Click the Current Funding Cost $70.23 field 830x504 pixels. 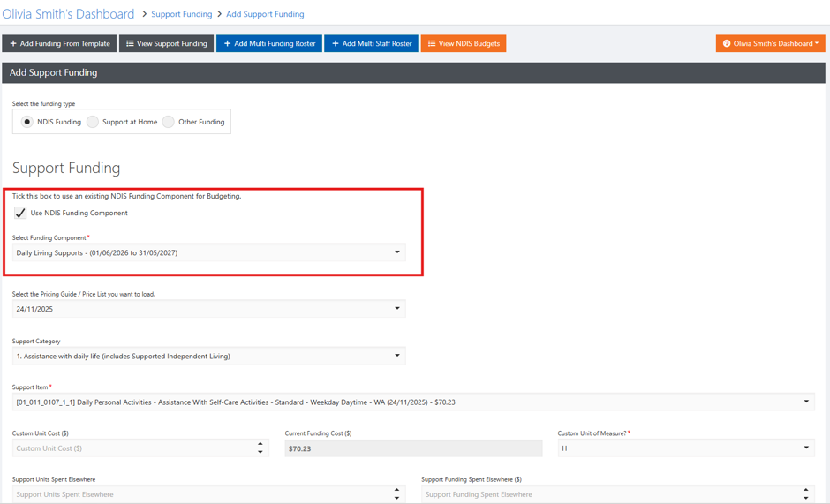[x=413, y=448]
